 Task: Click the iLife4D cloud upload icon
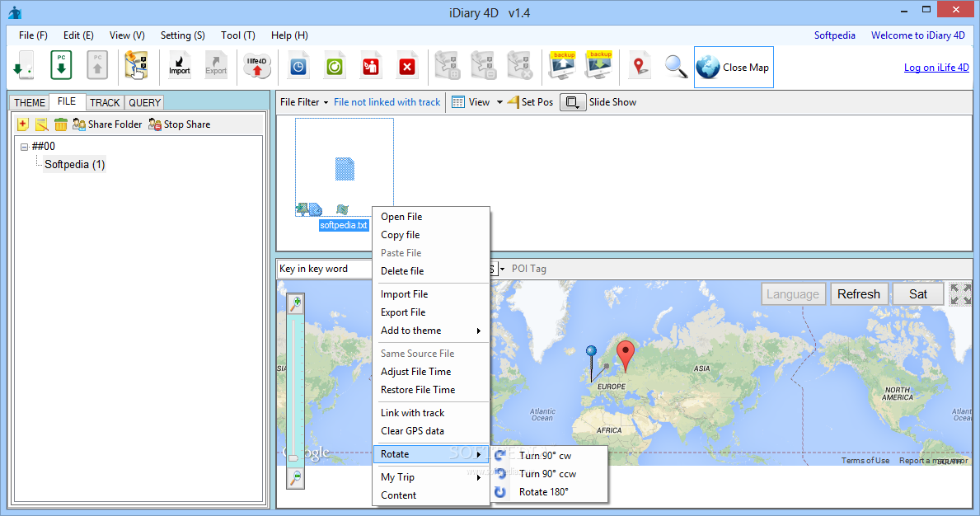pyautogui.click(x=257, y=66)
